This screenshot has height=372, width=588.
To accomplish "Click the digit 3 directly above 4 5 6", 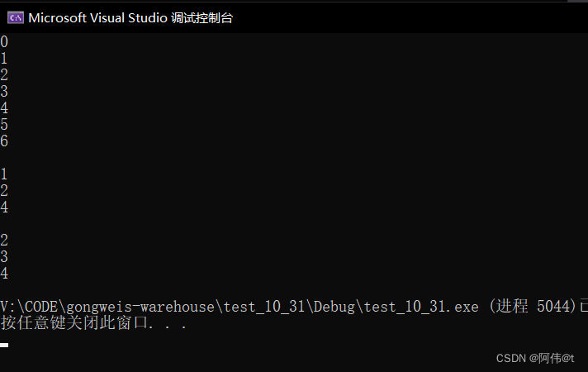I will [x=4, y=91].
